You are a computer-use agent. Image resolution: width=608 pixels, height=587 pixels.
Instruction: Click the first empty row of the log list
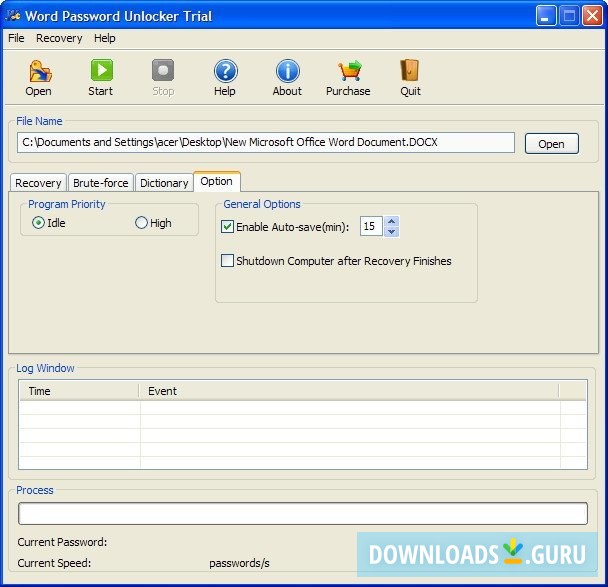[303, 408]
